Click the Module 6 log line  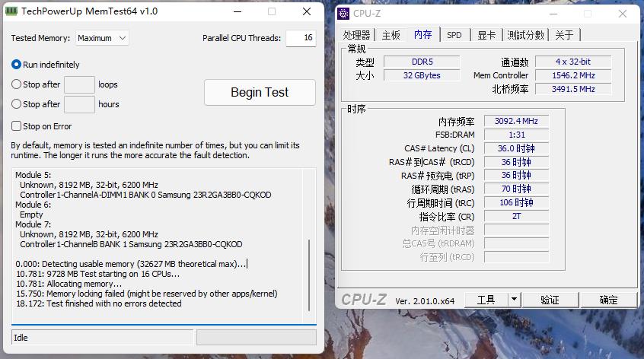(x=33, y=205)
